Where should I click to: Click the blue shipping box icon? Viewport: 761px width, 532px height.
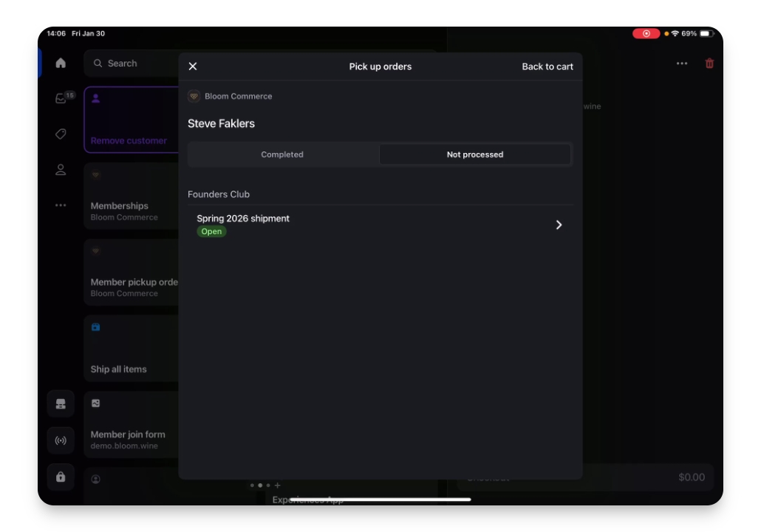point(95,327)
